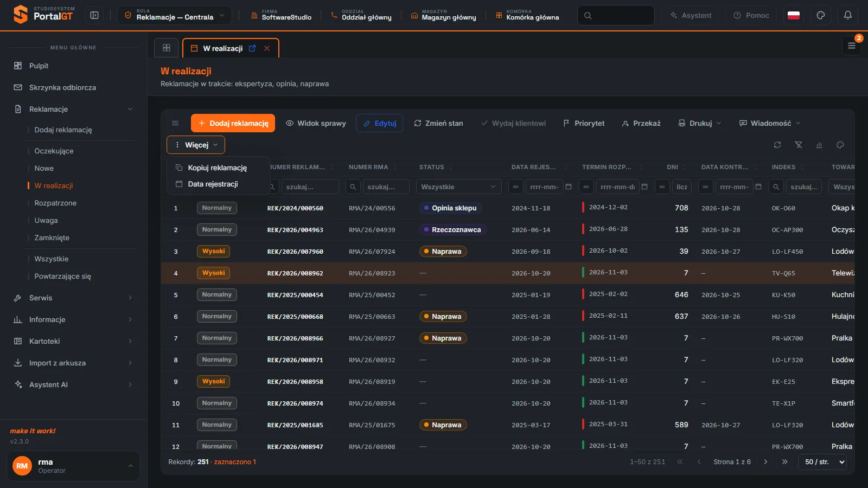Expand the Więcej menu button

pos(196,145)
